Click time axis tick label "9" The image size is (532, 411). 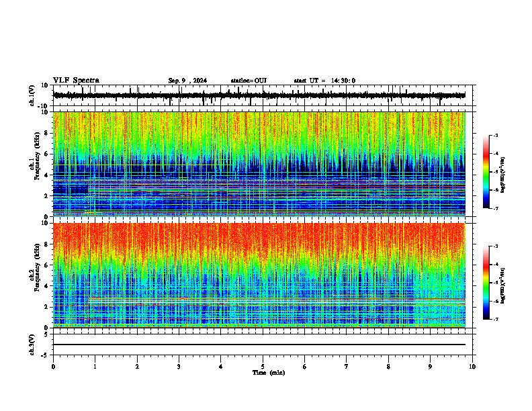point(430,367)
